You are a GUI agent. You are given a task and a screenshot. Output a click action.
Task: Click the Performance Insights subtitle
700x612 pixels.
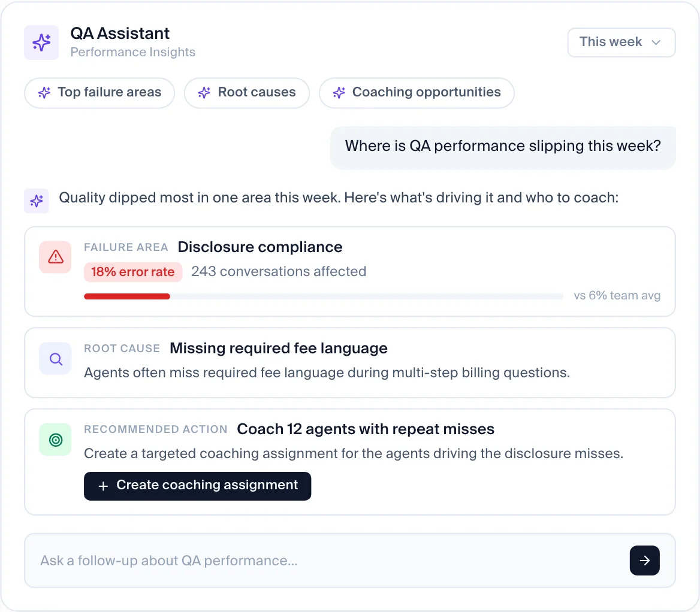pyautogui.click(x=132, y=52)
